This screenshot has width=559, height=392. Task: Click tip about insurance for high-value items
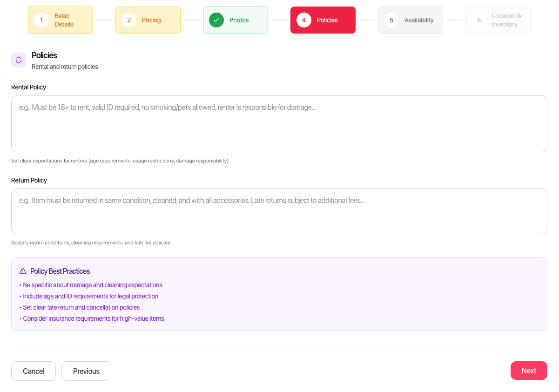click(92, 318)
